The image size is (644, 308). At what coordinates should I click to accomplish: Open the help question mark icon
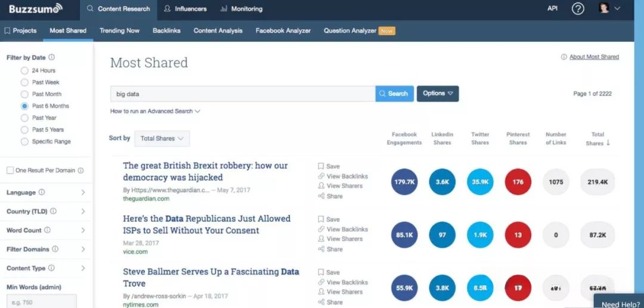coord(577,8)
